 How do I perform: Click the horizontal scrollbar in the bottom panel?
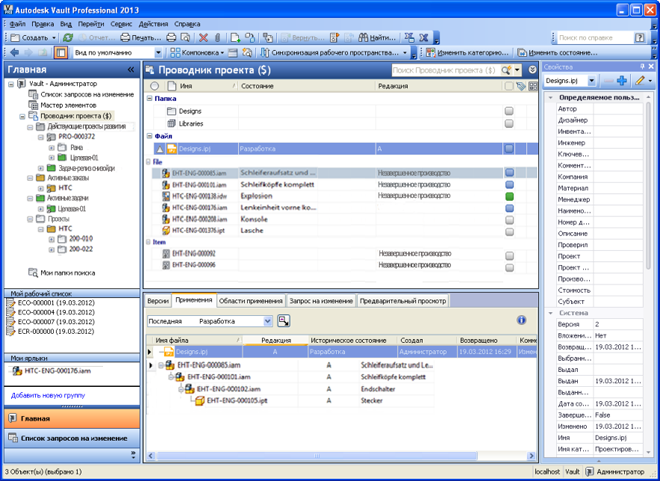[x=317, y=456]
